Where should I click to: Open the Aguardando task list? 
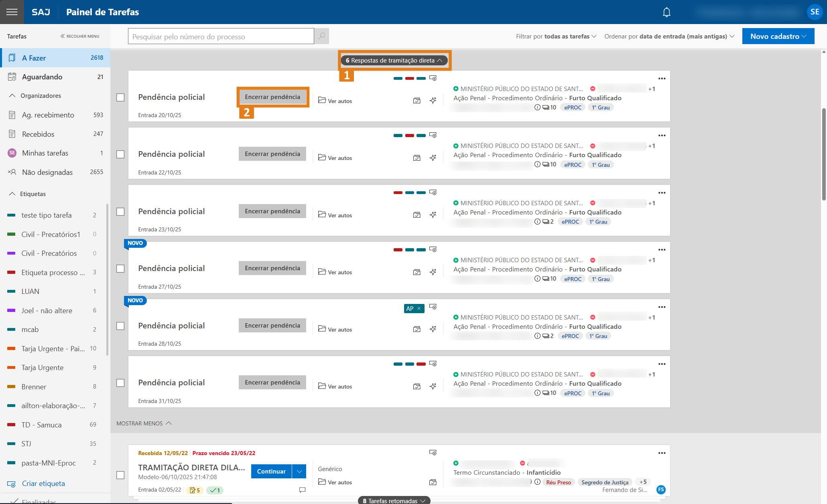[x=42, y=77]
